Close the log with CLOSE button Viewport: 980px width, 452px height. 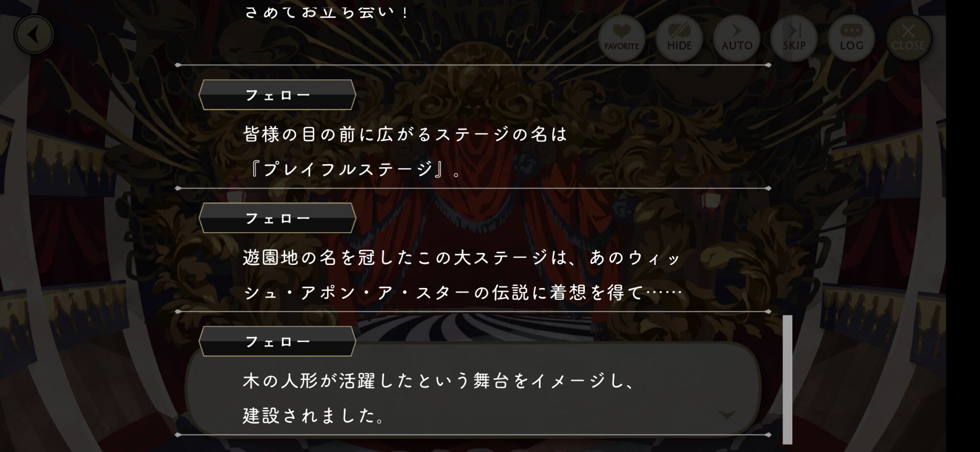click(908, 38)
